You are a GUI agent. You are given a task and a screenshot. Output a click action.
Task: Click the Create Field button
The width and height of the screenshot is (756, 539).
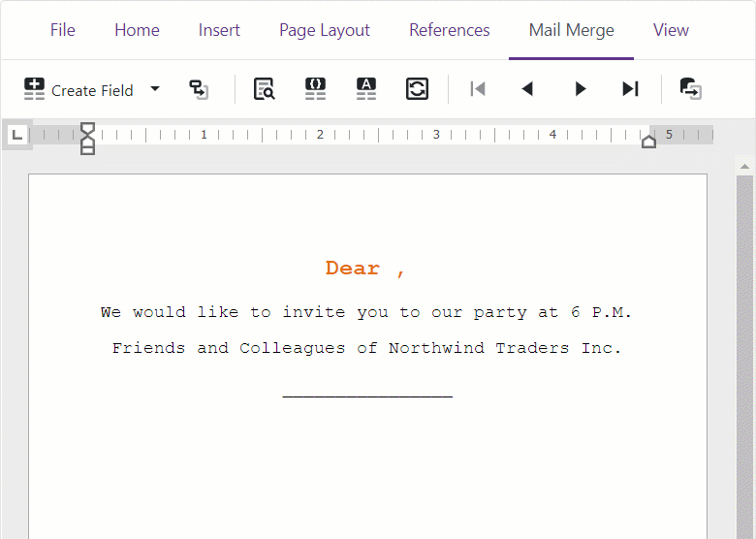[x=79, y=89]
